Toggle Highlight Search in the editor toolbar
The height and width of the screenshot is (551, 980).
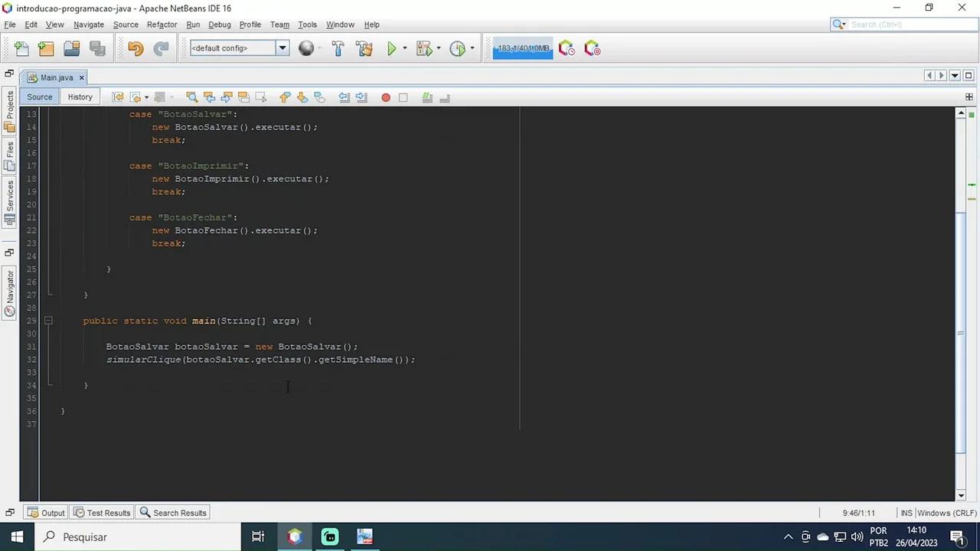(243, 97)
